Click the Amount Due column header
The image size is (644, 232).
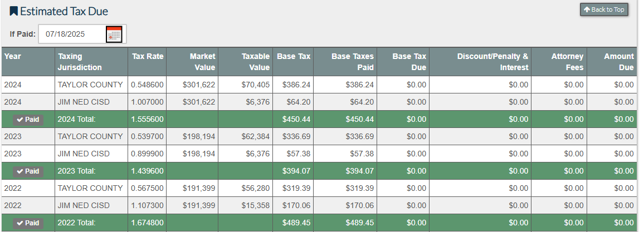(x=618, y=62)
